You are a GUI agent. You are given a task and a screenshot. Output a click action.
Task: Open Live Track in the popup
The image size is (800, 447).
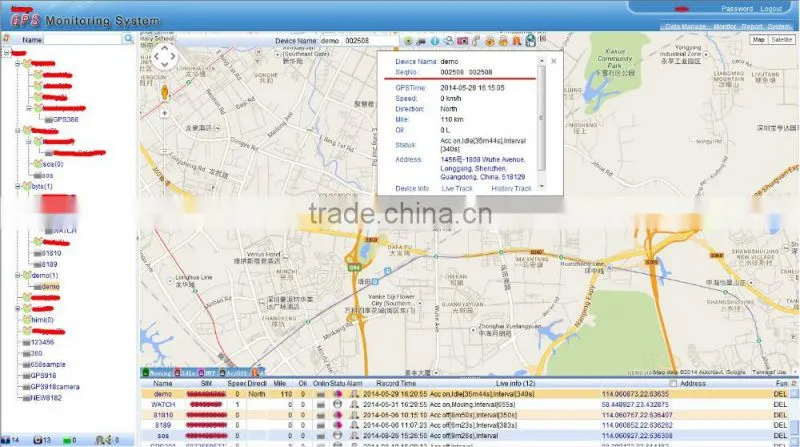click(457, 188)
